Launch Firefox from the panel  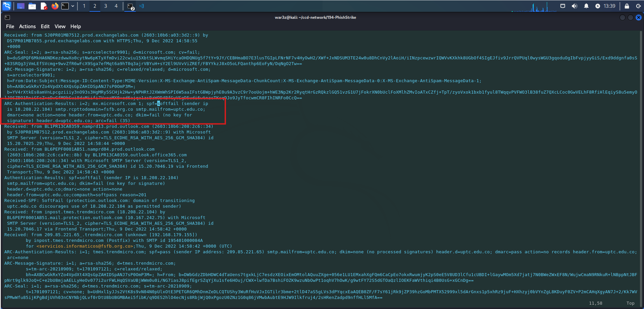click(55, 6)
